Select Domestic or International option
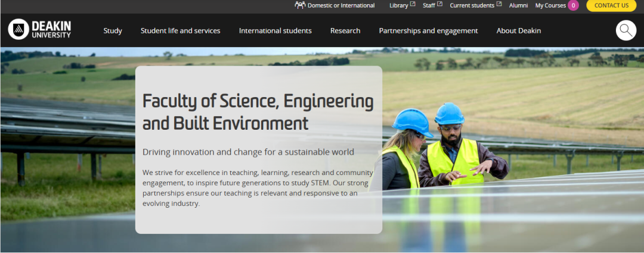 (341, 6)
